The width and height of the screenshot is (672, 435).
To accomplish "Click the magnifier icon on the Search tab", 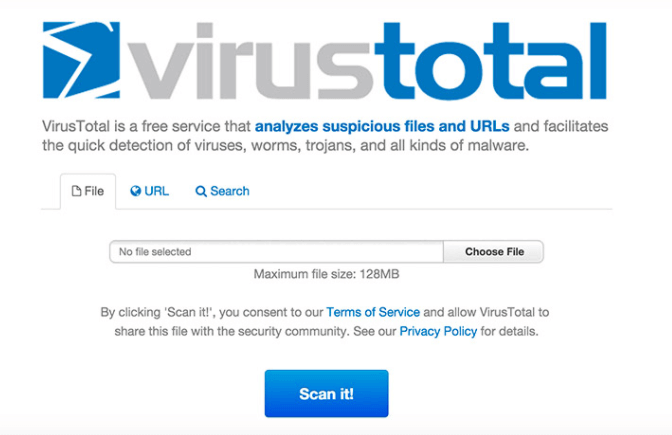I will pyautogui.click(x=201, y=191).
